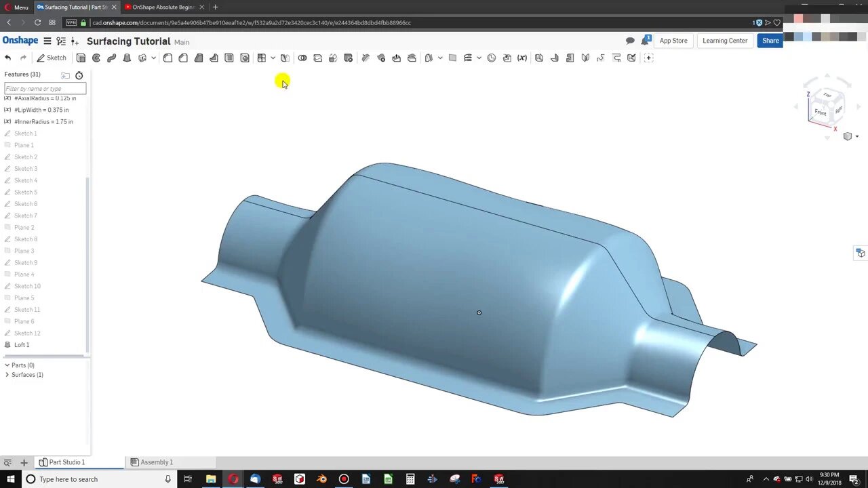This screenshot has width=868, height=488.
Task: Select the Plane tool
Action: click(452, 58)
